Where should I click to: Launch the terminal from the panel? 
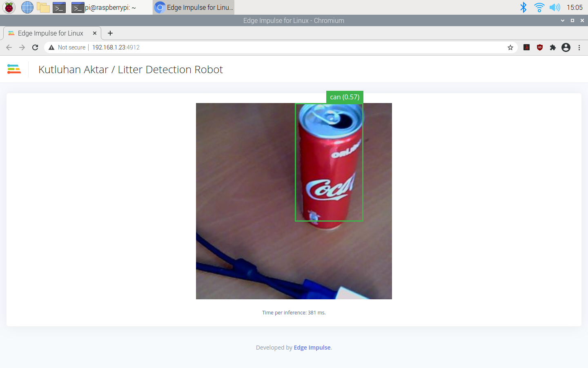(59, 7)
